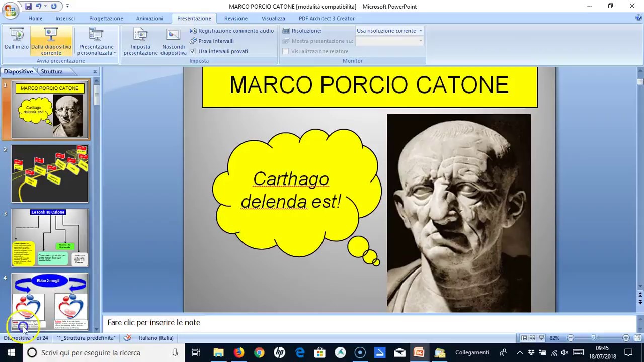The height and width of the screenshot is (362, 644).
Task: Zoom in with plus button
Action: 626,338
